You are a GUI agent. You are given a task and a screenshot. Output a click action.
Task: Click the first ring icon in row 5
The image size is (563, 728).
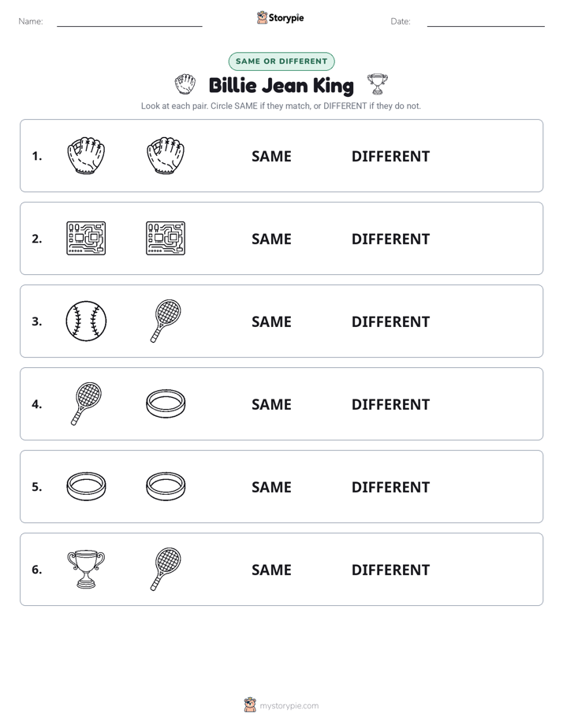pyautogui.click(x=86, y=487)
